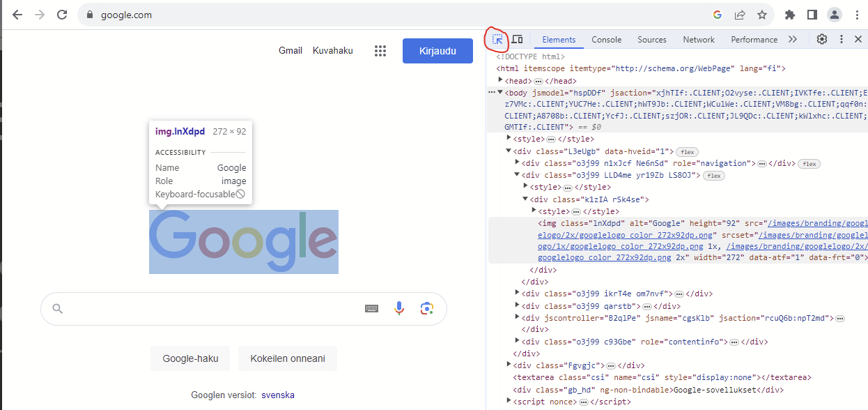The height and width of the screenshot is (410, 868).
Task: Expand the div o3j99 qarstb node
Action: (x=517, y=305)
